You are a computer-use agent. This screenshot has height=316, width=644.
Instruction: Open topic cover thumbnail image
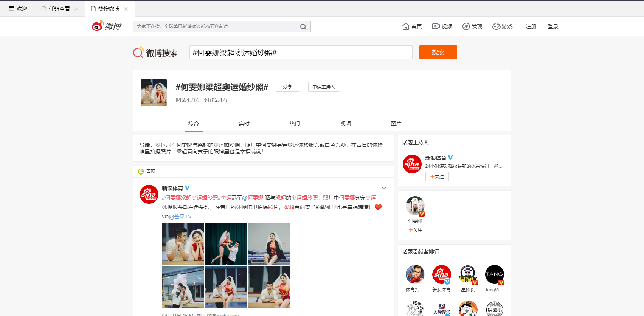pos(154,93)
